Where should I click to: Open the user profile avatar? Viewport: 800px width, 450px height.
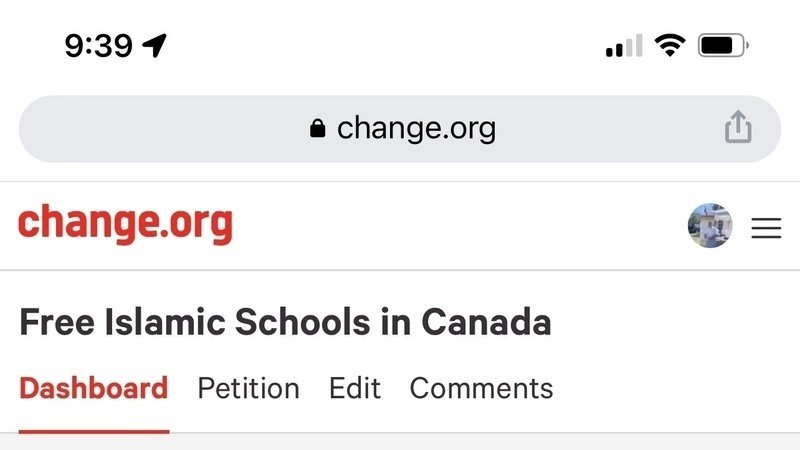tap(710, 227)
